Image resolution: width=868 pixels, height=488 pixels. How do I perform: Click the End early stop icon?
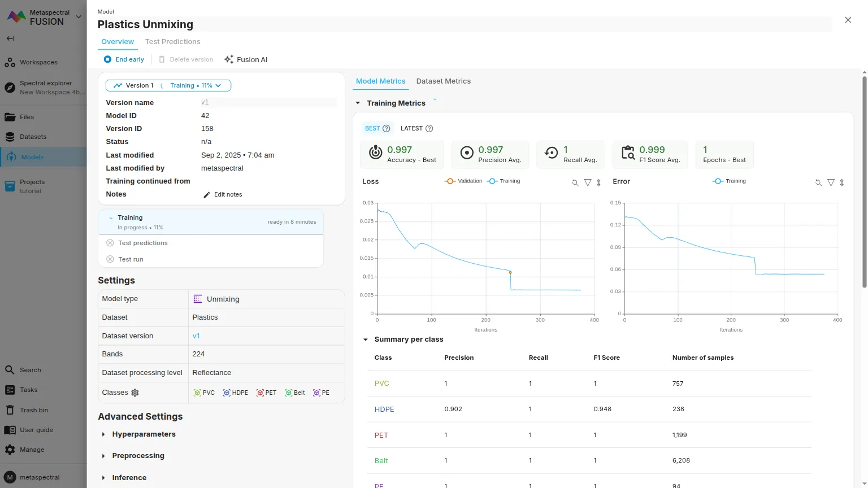(x=107, y=59)
